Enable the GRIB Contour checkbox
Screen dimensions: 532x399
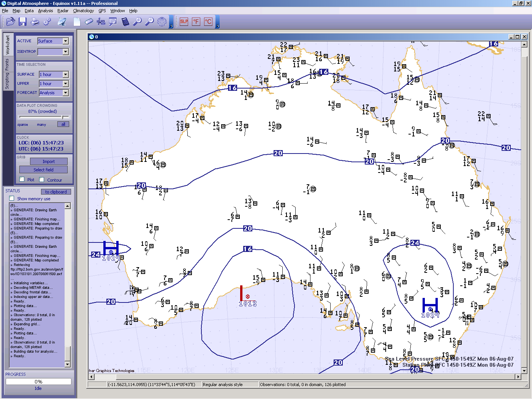42,180
